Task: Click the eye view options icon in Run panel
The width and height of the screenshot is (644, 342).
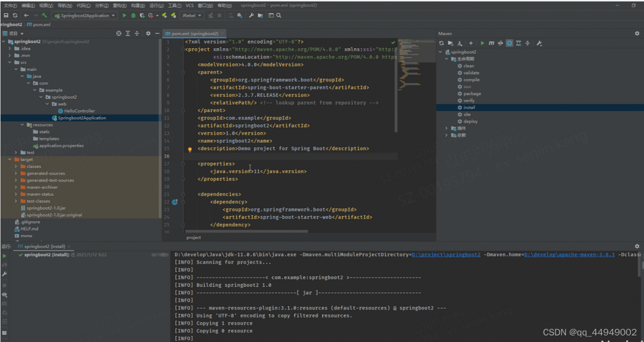Action: tap(5, 295)
